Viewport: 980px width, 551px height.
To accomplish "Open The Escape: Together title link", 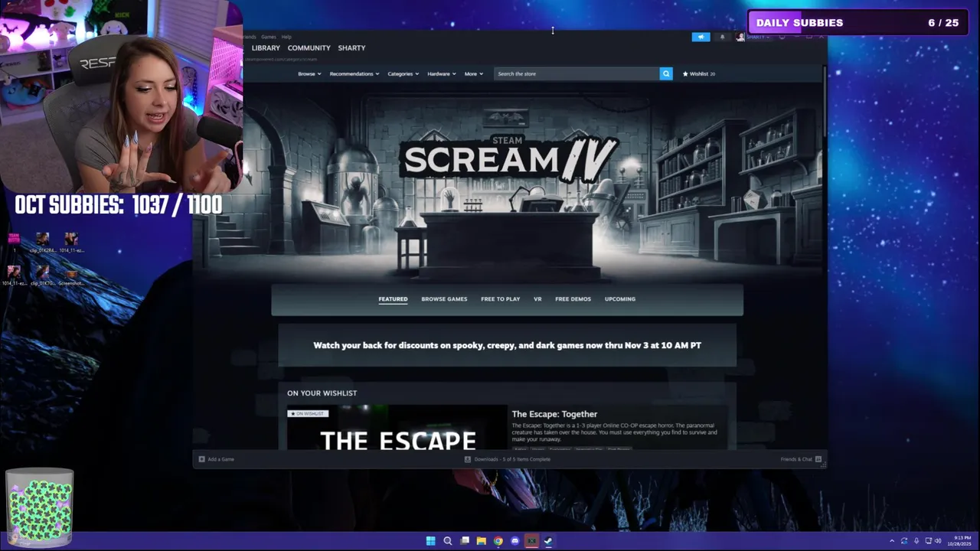I will pos(554,414).
